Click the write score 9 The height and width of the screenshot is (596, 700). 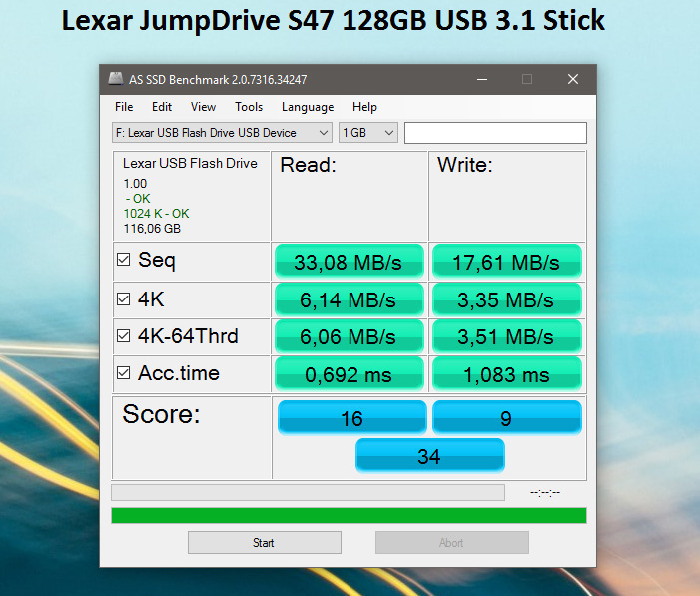click(506, 418)
